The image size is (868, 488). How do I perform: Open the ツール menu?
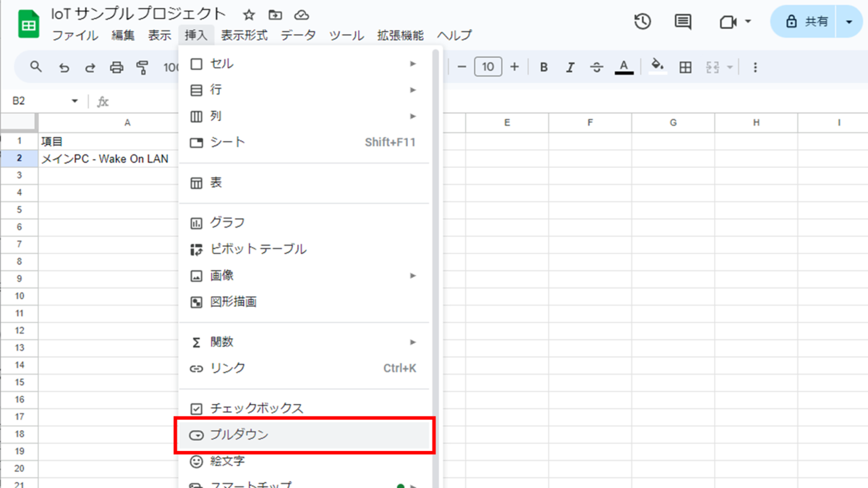(x=346, y=35)
